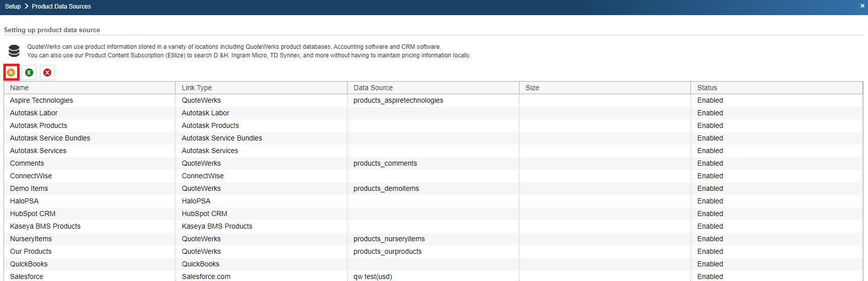
Task: Select the QuickBooks data source row
Action: pos(29,264)
